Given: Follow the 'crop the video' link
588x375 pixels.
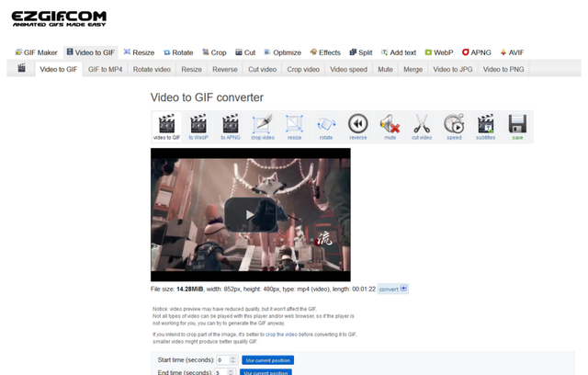Looking at the screenshot, I should pyautogui.click(x=281, y=335).
